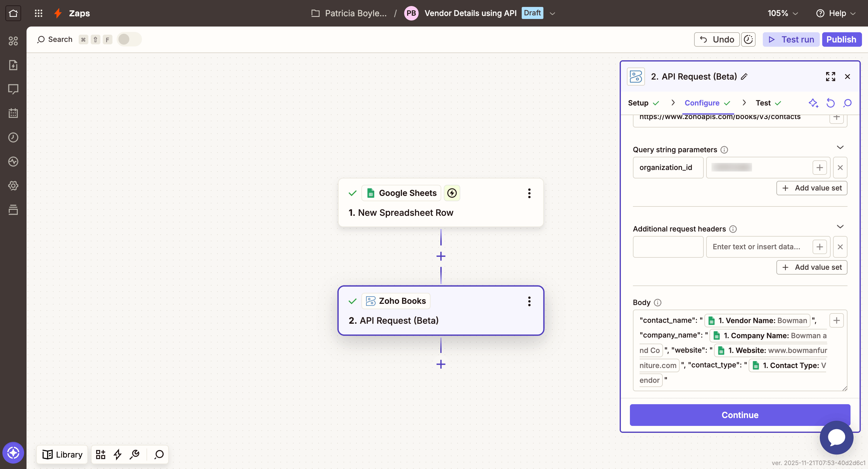
Task: Remove the organization_id value set
Action: pos(840,168)
